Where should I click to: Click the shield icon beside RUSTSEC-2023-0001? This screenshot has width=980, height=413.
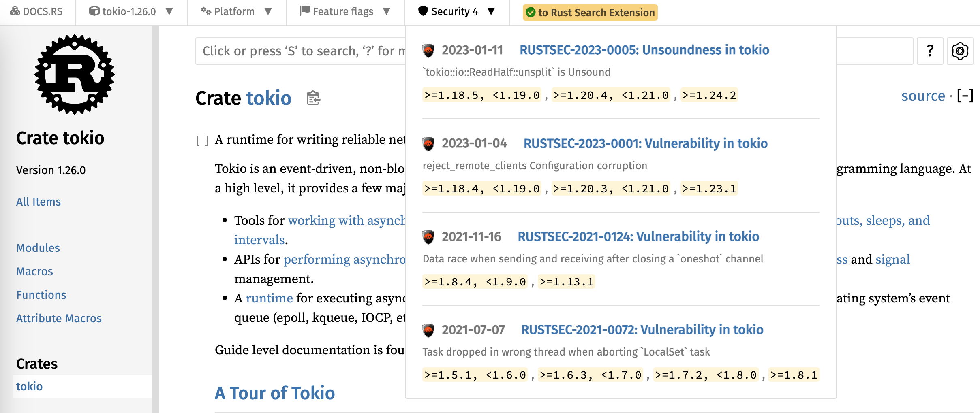click(428, 143)
